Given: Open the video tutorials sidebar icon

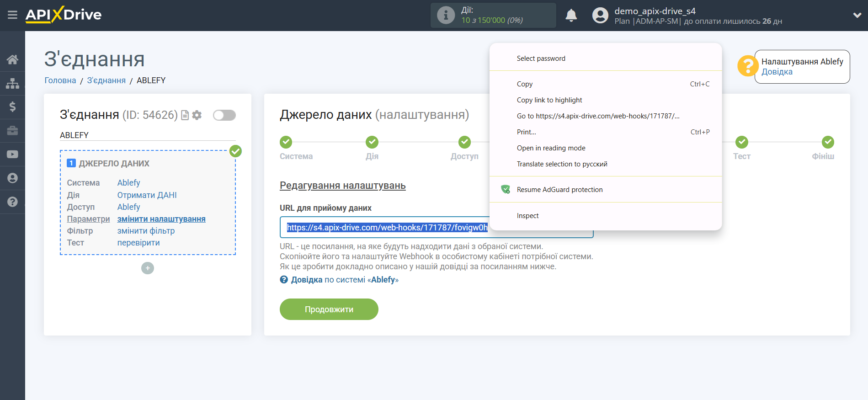Looking at the screenshot, I should [x=12, y=155].
